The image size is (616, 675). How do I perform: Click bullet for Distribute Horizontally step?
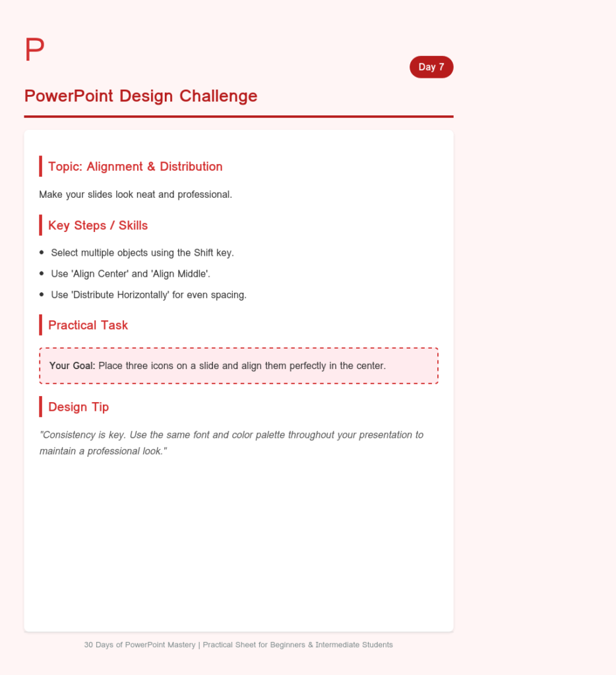tap(42, 295)
